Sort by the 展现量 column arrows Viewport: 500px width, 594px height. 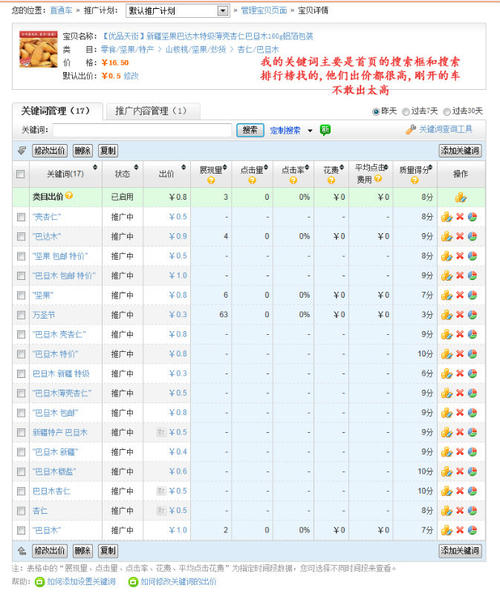pyautogui.click(x=225, y=167)
